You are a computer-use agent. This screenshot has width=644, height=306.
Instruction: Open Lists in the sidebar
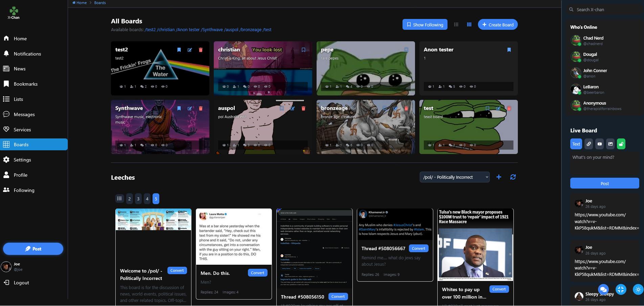click(34, 99)
